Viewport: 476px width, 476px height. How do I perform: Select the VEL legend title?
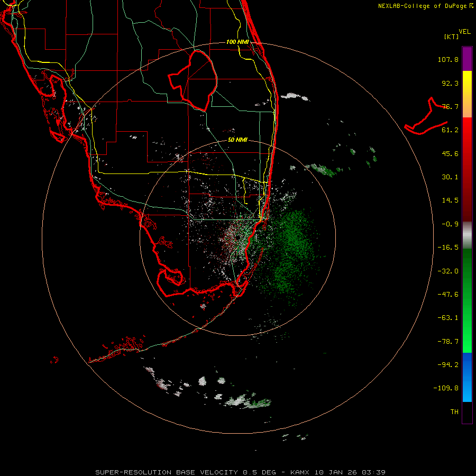464,32
